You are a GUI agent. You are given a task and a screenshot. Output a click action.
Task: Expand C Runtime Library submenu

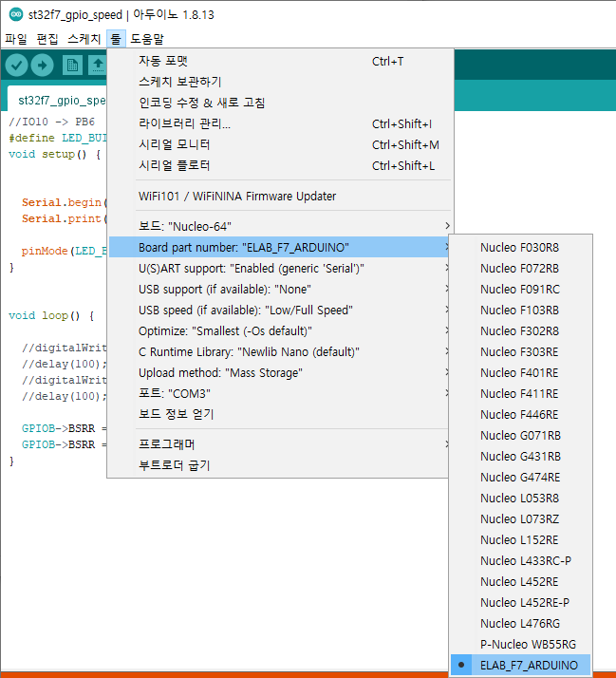click(x=281, y=351)
